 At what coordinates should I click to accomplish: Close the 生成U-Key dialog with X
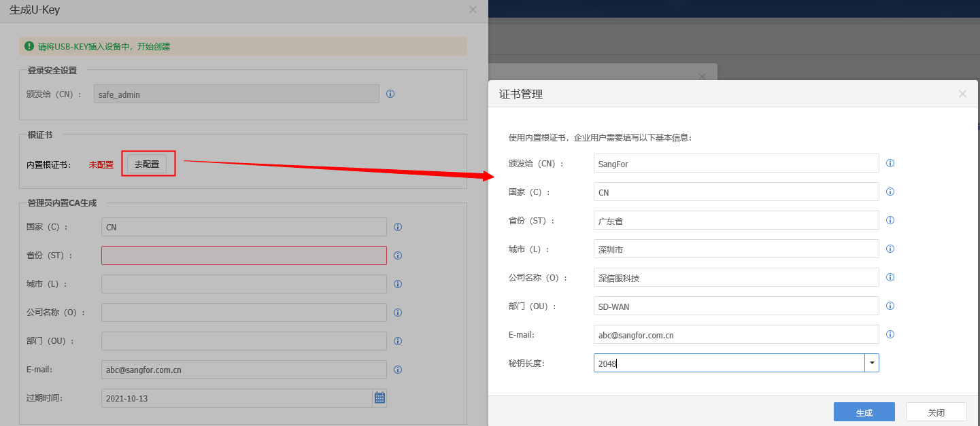tap(473, 10)
